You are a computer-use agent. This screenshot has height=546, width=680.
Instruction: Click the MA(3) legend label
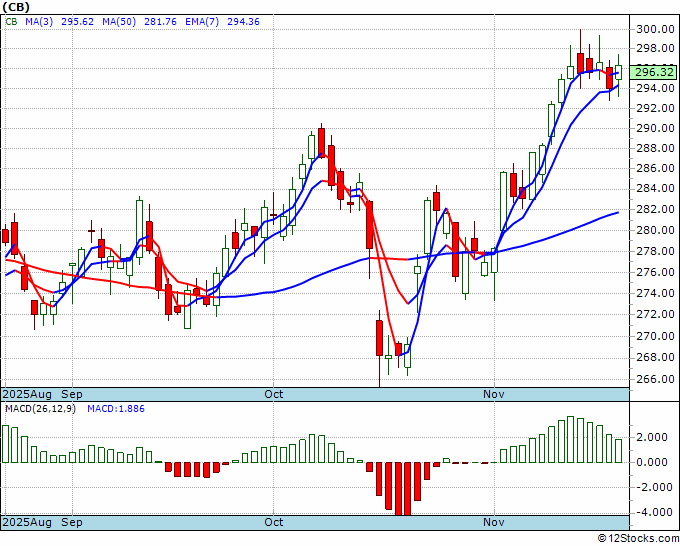coord(39,22)
